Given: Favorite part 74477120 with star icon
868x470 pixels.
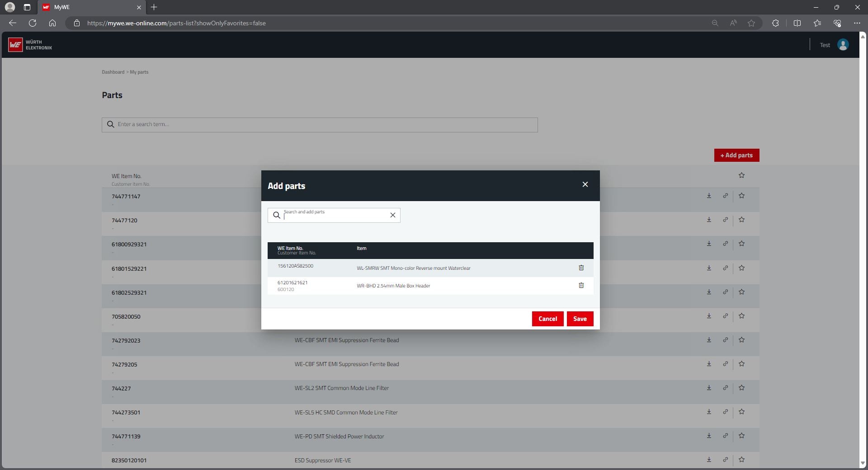Looking at the screenshot, I should click(741, 220).
